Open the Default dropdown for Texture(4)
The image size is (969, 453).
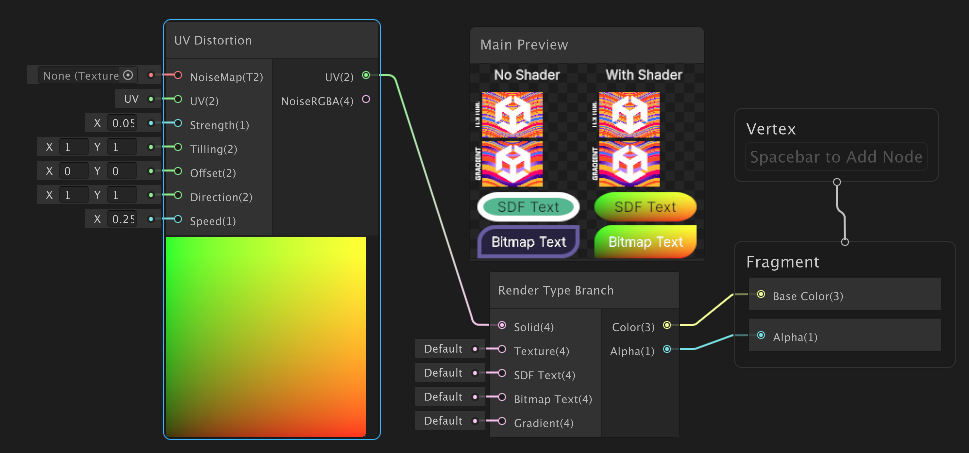click(x=443, y=350)
